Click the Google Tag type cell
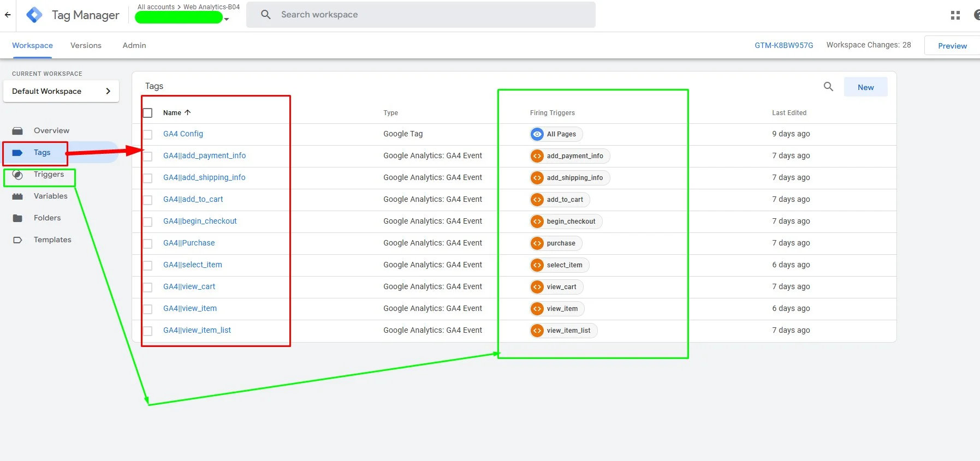Image resolution: width=980 pixels, height=461 pixels. [x=403, y=134]
